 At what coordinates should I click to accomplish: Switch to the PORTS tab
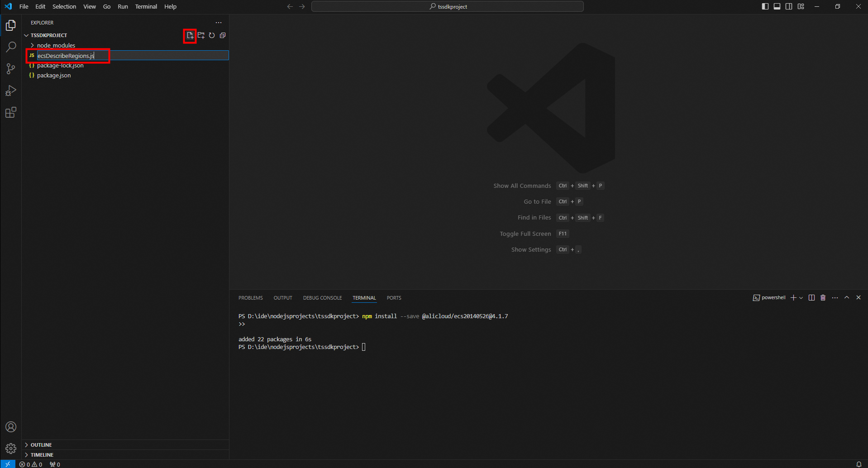click(394, 298)
